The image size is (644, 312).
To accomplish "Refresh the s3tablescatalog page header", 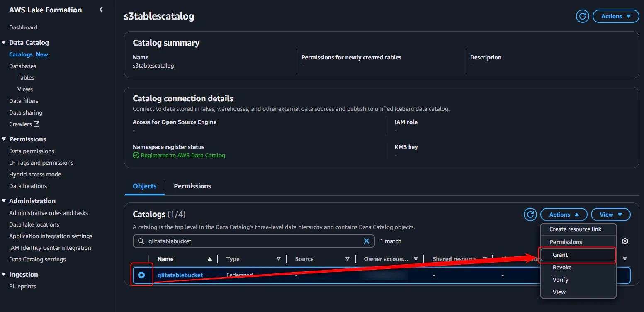I will 583,16.
